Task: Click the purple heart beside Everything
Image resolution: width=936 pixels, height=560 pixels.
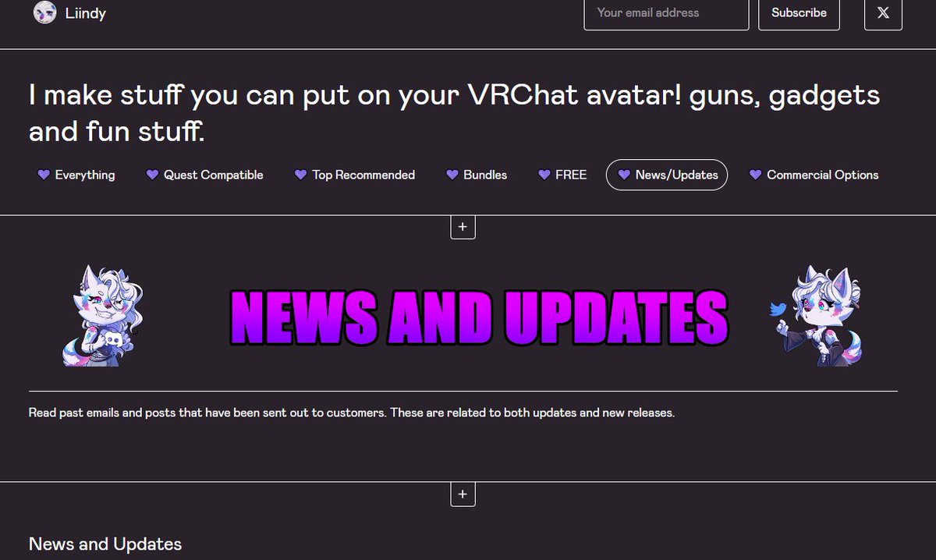Action: click(x=44, y=175)
